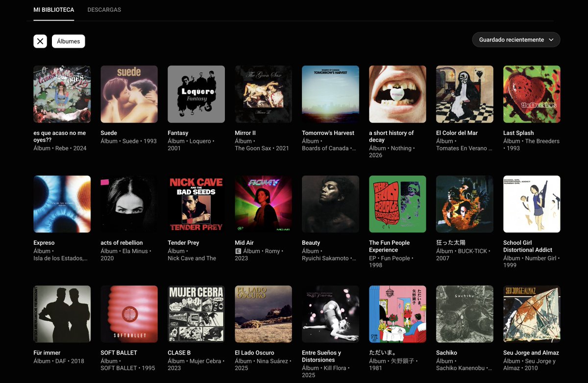The height and width of the screenshot is (383, 588).
Task: Click the El Lado Oscuro title link
Action: (x=254, y=353)
